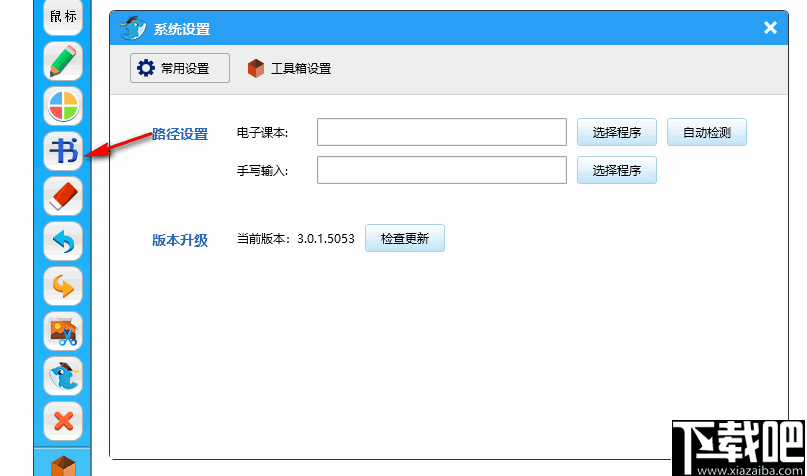Click 选择程序 for 电子课本

point(617,132)
